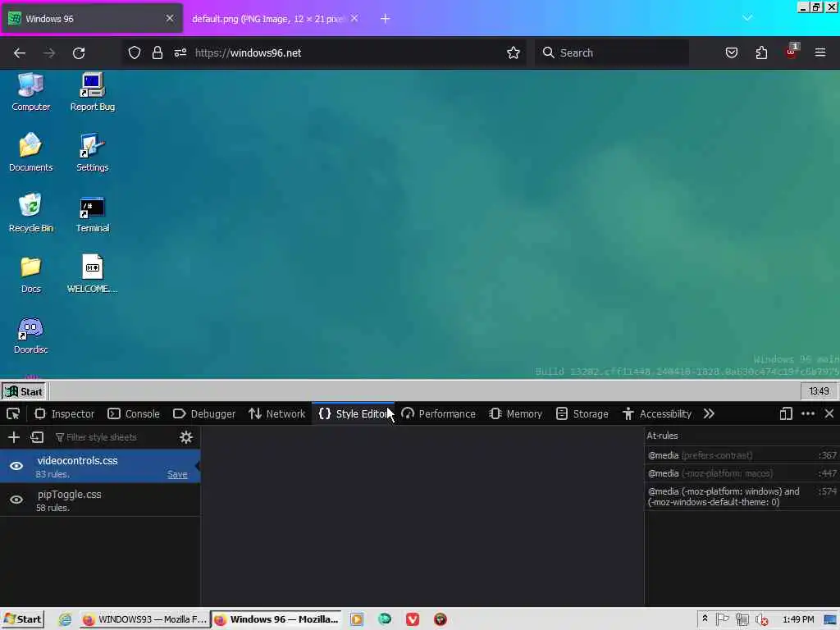This screenshot has width=840, height=630.
Task: Click Internet Explorer quick launch icon
Action: tap(66, 620)
